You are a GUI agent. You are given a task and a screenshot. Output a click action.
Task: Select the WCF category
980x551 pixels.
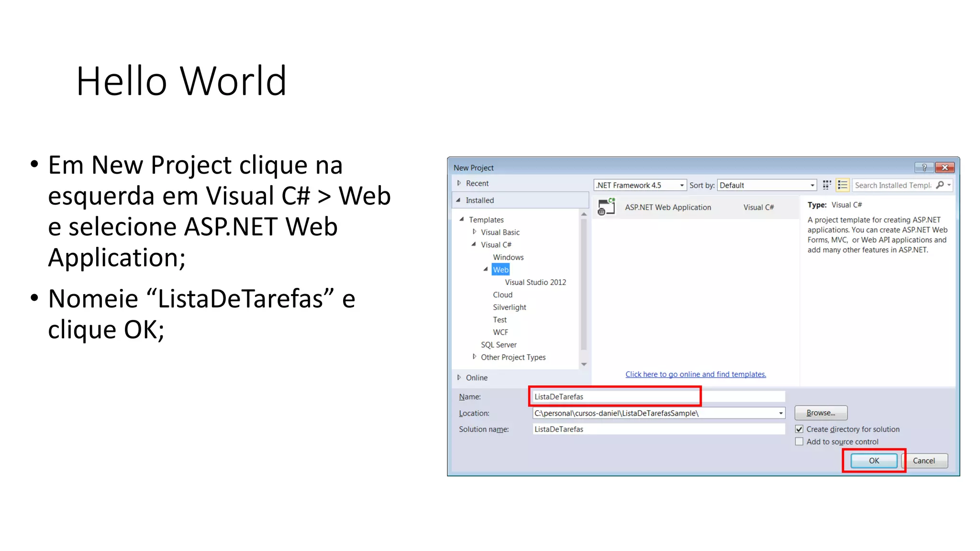pos(501,332)
